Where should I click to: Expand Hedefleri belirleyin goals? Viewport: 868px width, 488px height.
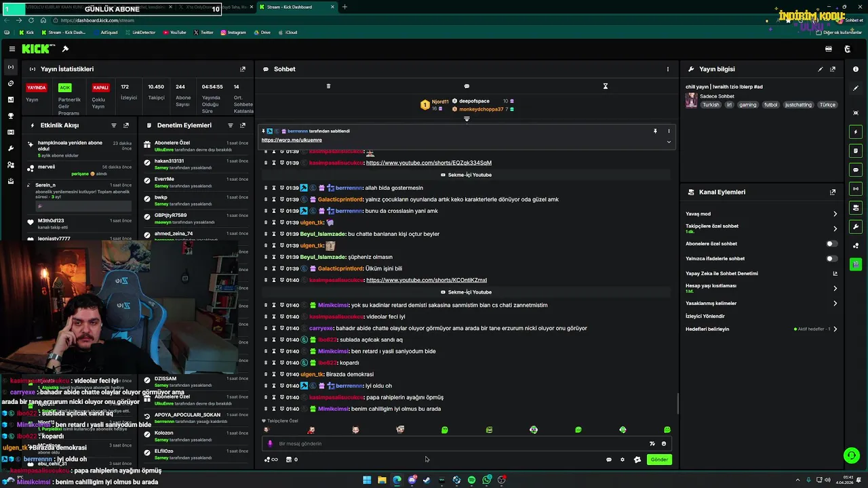[x=835, y=329]
